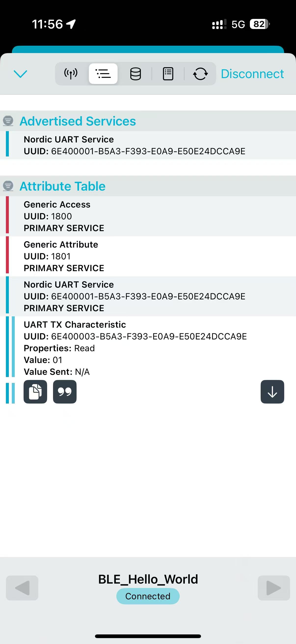The image size is (296, 644).
Task: Collapse the panel with the down chevron
Action: (20, 74)
